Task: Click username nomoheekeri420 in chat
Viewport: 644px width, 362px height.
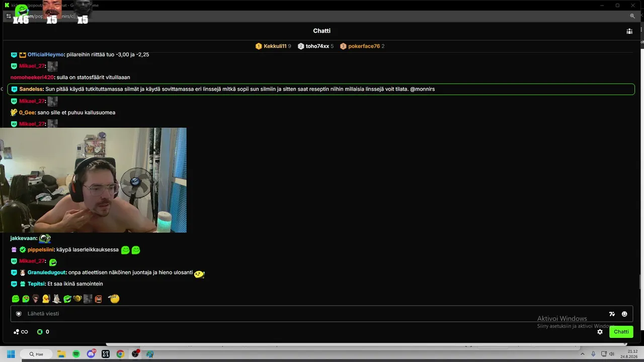Action: pos(32,77)
